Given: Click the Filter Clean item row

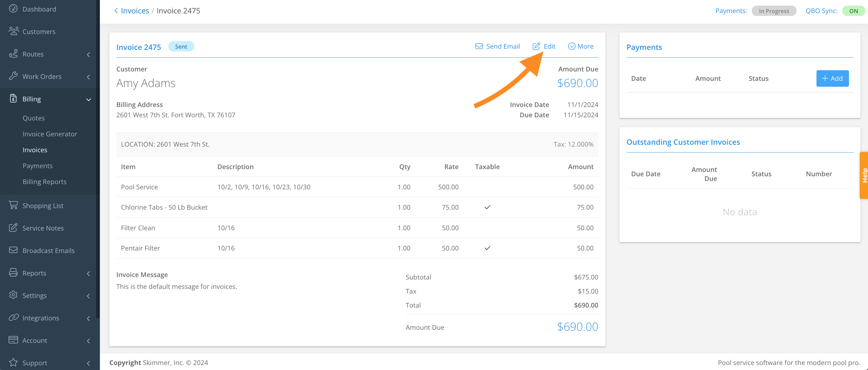Looking at the screenshot, I should 357,228.
